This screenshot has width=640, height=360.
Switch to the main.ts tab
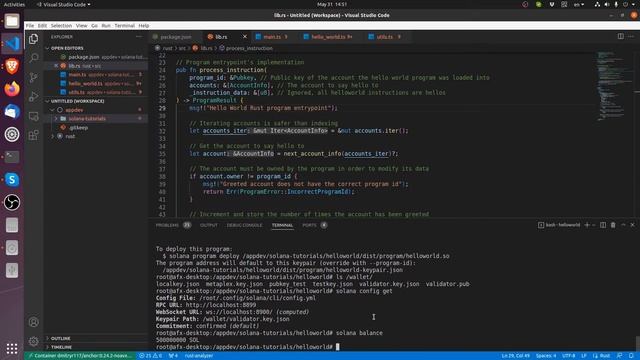272,37
